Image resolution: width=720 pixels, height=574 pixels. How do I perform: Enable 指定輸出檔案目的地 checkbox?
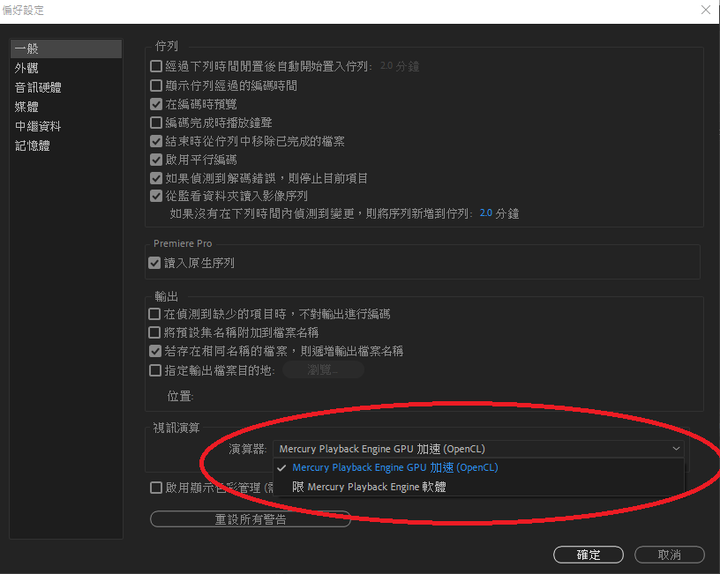155,370
